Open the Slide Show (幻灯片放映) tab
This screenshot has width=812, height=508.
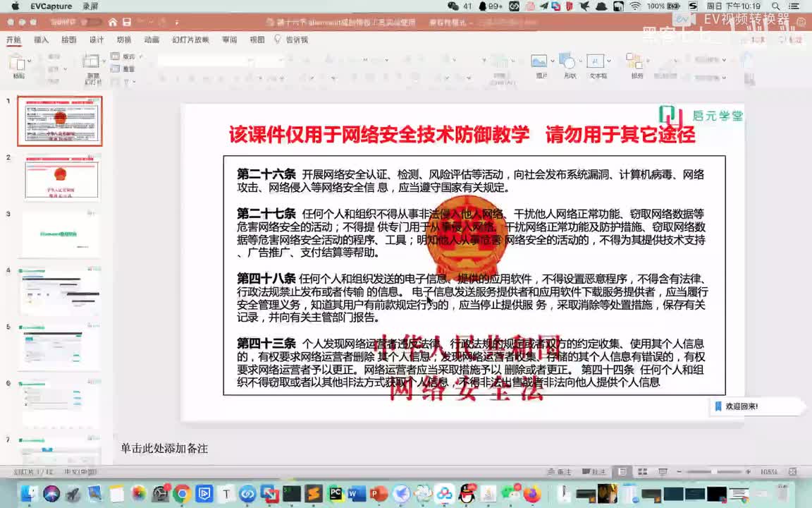pos(190,40)
